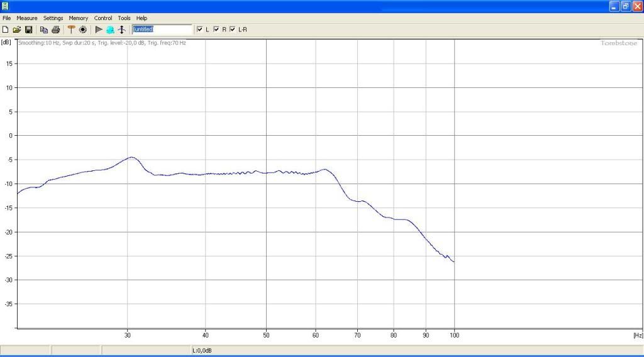Viewport: 644px width, 357px height.
Task: Open a file with the folder icon
Action: pyautogui.click(x=17, y=30)
